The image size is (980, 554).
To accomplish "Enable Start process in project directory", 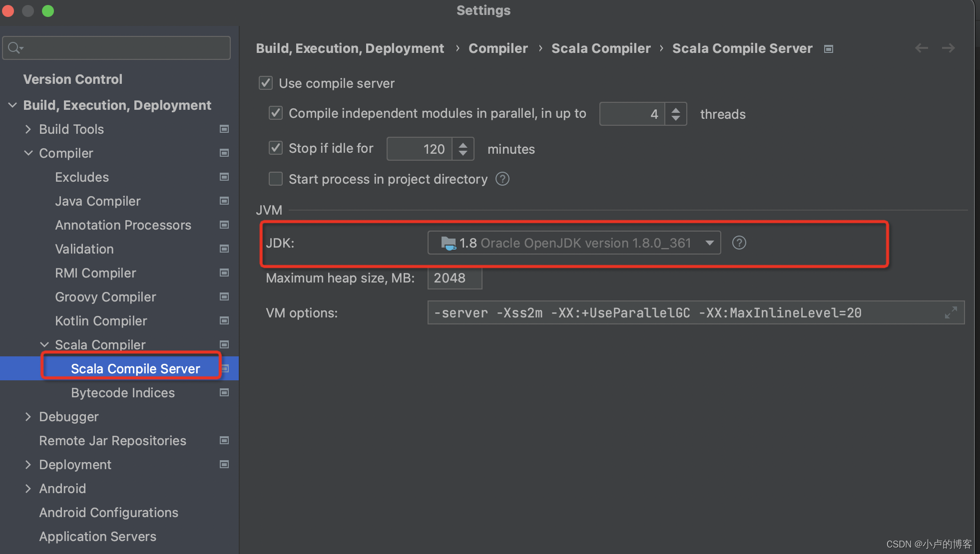I will (x=275, y=179).
